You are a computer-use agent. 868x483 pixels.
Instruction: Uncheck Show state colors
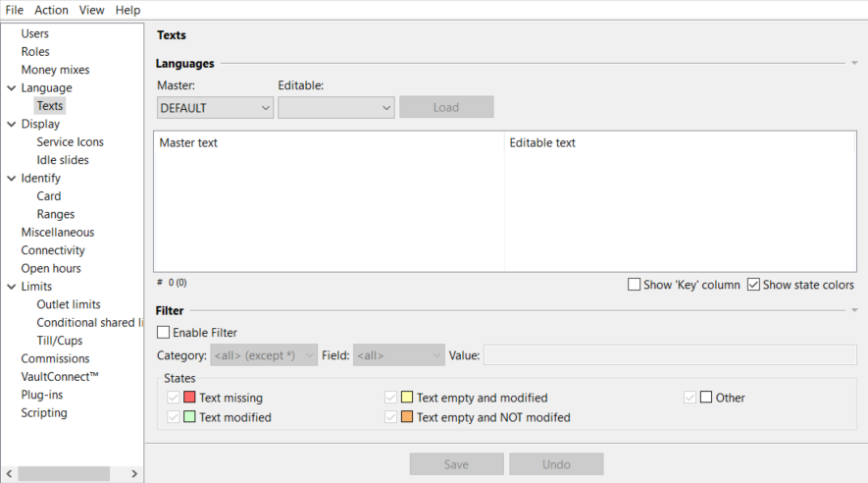[x=753, y=285]
